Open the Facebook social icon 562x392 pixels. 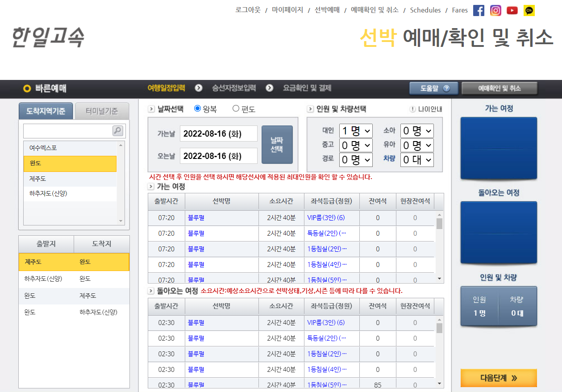[479, 10]
